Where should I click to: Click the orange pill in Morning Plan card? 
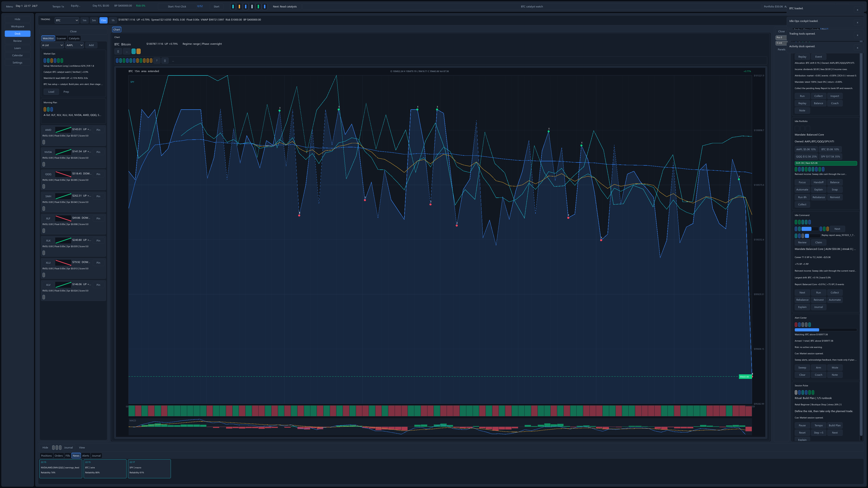coord(45,109)
